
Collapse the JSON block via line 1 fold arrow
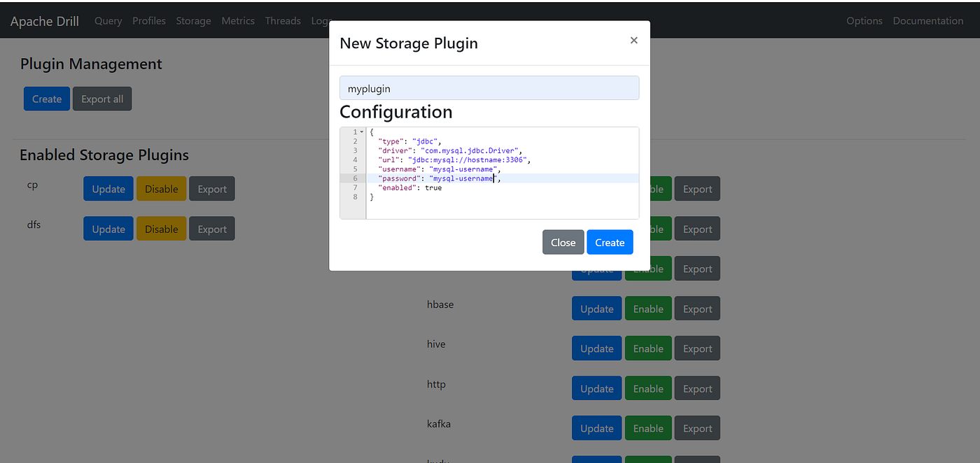(x=362, y=132)
